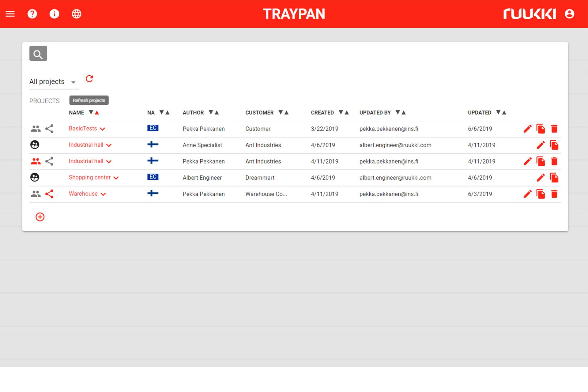Viewport: 588px width, 392px height.
Task: Click group users icon on BasicTests row
Action: coord(36,129)
